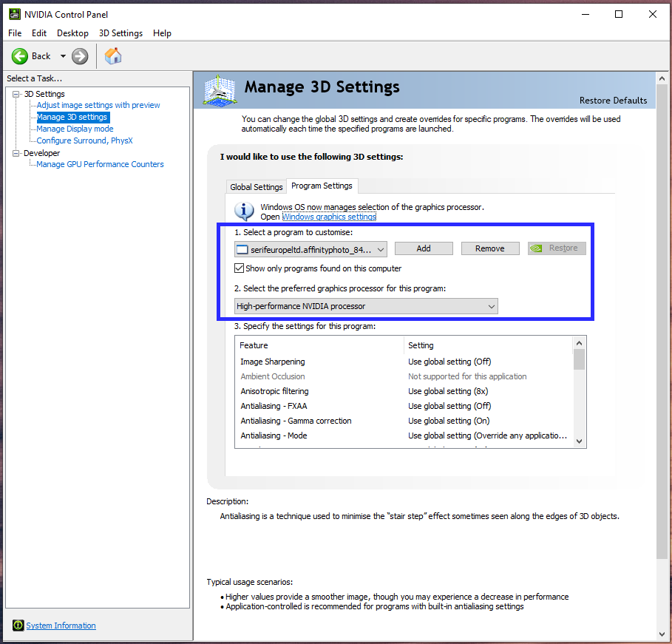Click the Use global setting (On) value
672x644 pixels.
point(449,421)
